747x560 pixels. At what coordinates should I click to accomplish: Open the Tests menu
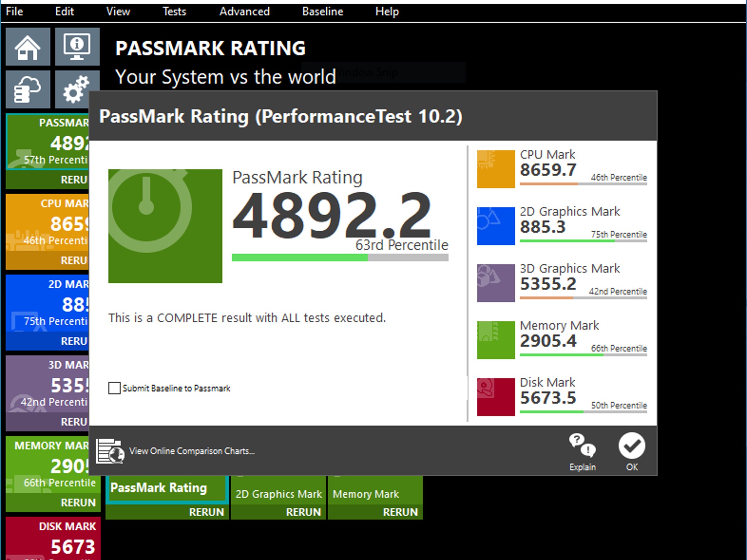[x=174, y=12]
